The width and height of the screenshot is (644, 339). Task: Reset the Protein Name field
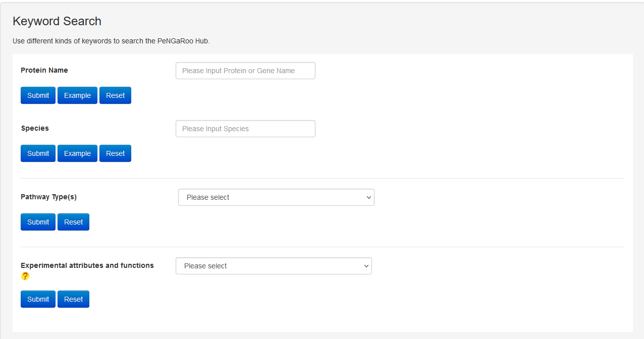[115, 95]
